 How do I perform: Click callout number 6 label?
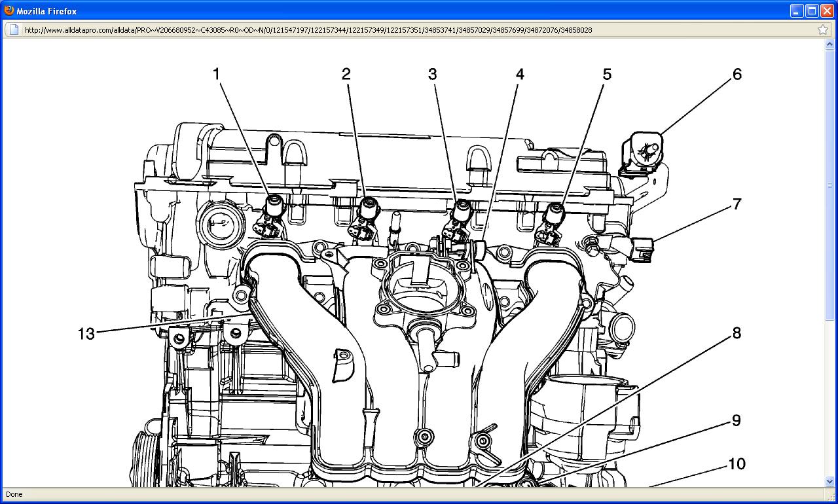[737, 74]
